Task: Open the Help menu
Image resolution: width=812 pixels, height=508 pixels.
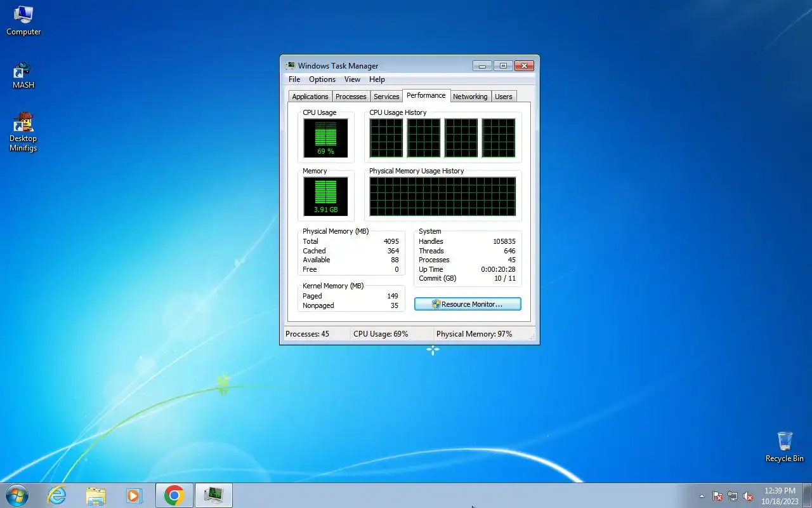Action: click(x=377, y=79)
